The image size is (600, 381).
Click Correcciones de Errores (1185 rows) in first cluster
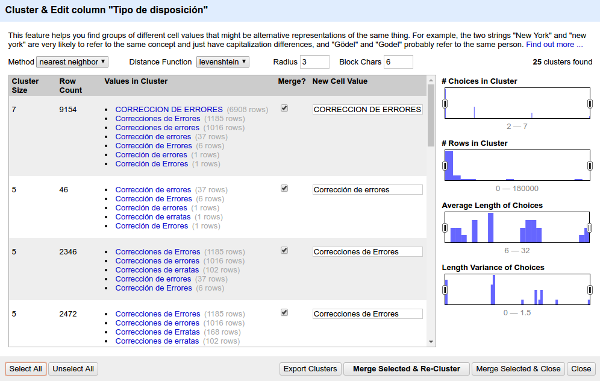[158, 119]
